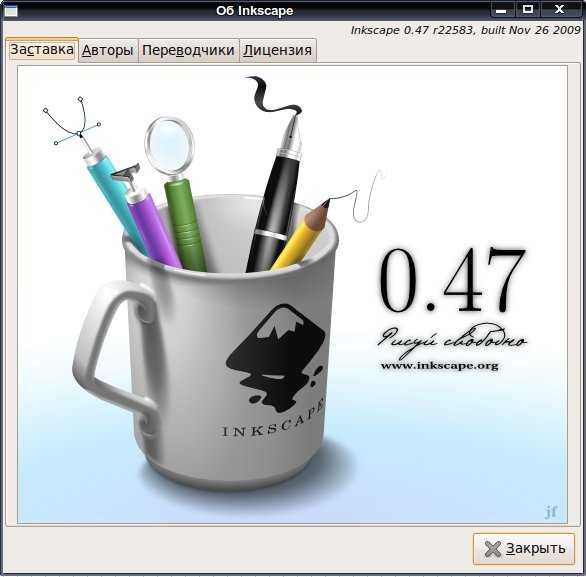Click the Закрыть button
This screenshot has width=586, height=577.
[524, 549]
